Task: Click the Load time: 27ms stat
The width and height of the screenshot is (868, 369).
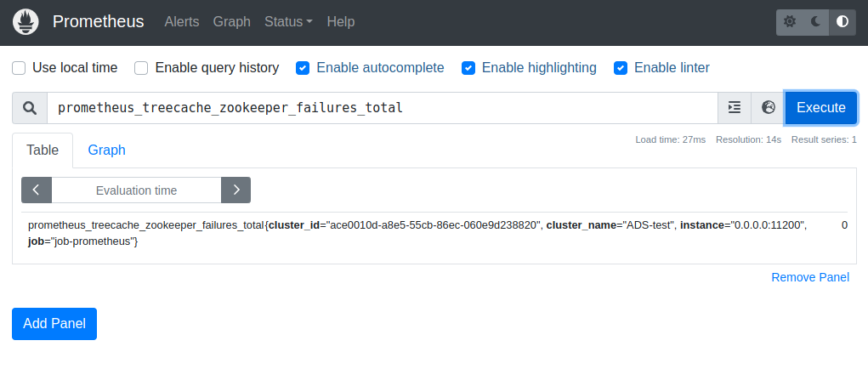Action: [671, 140]
